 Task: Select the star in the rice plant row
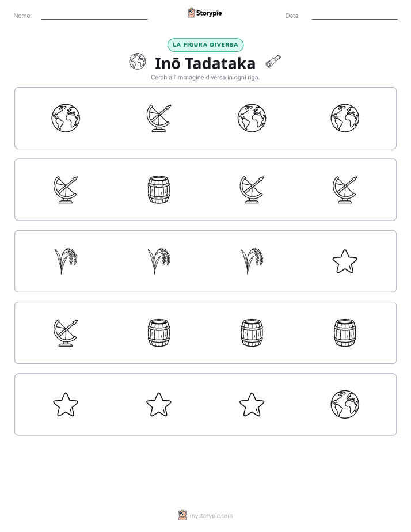345,261
